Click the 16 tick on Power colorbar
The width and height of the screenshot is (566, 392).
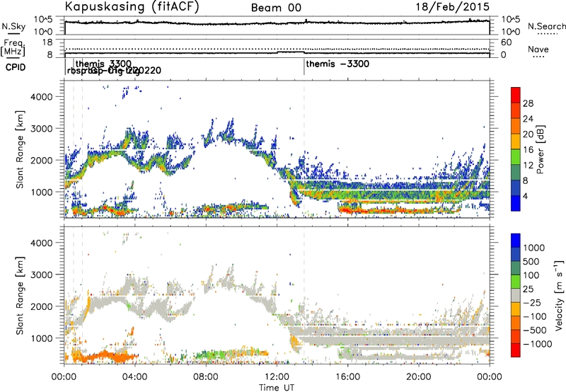pos(528,150)
